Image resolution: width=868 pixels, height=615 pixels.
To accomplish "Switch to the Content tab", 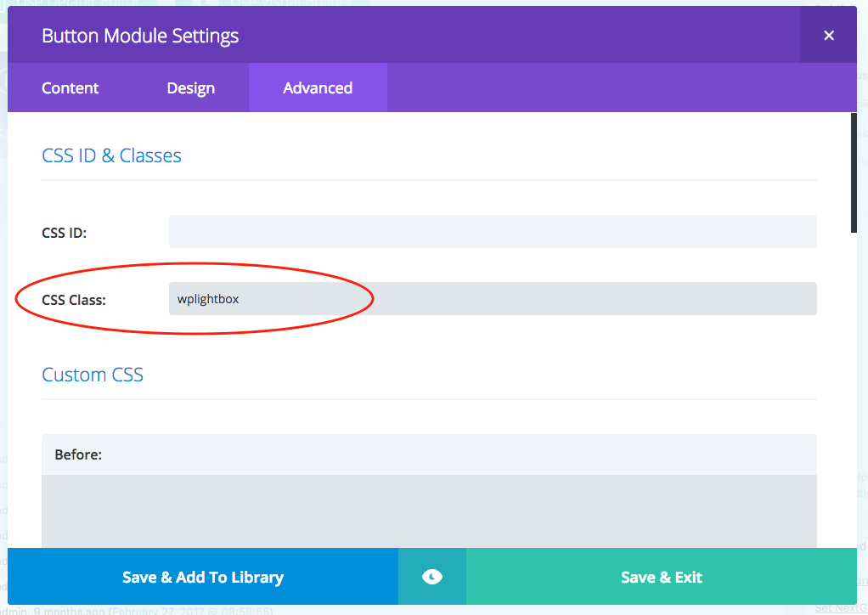I will [x=70, y=88].
